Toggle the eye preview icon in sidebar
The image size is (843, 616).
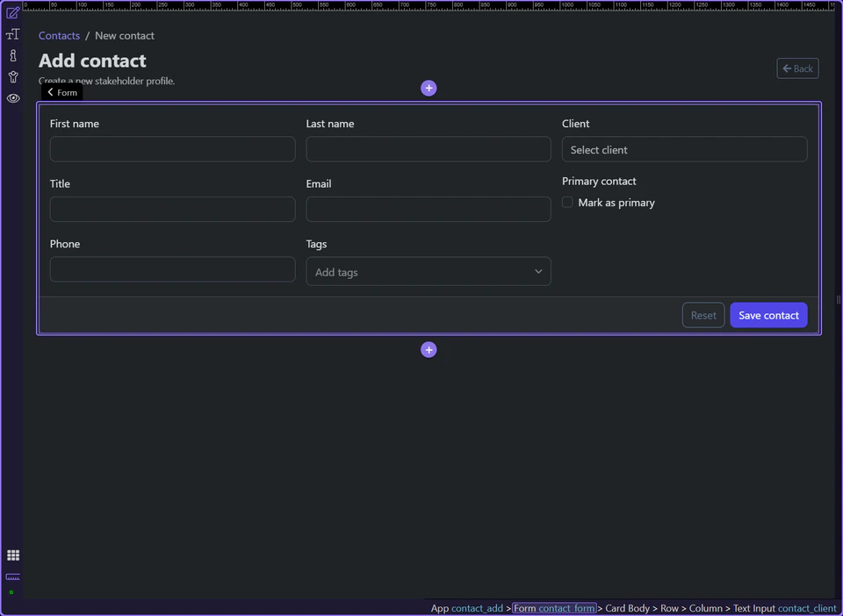coord(12,97)
